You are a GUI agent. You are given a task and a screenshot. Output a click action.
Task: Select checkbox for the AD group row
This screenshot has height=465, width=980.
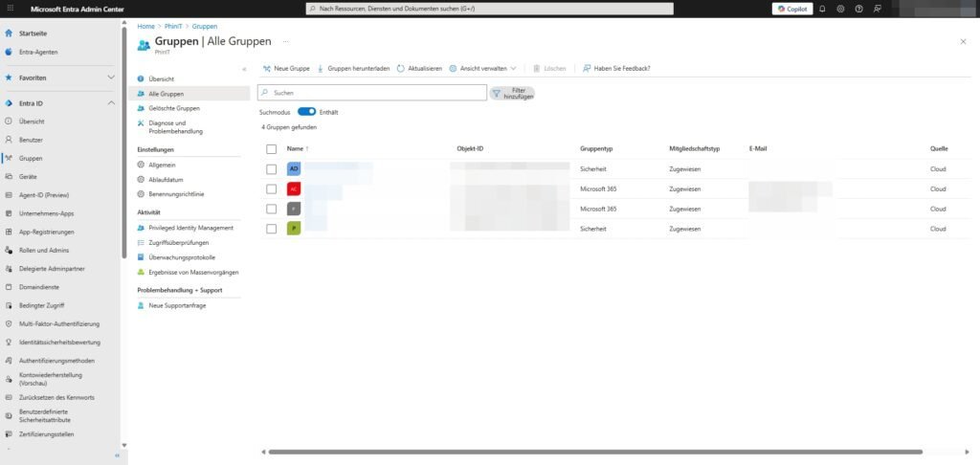272,168
